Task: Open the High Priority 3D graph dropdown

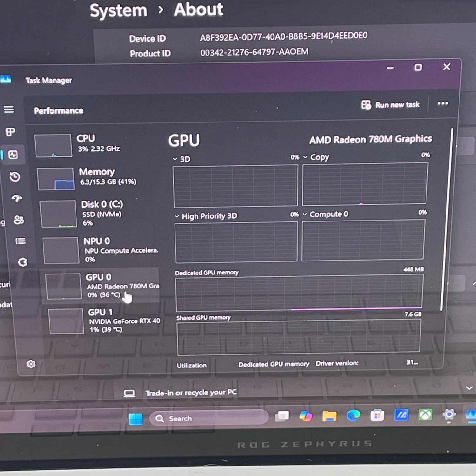Action: [x=177, y=216]
